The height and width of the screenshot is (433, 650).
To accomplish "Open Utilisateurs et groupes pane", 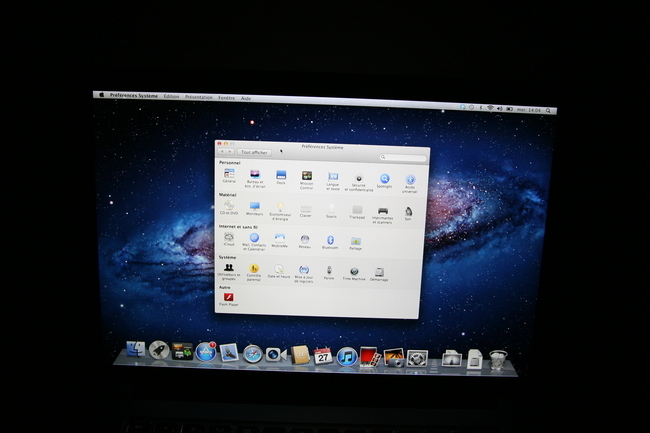I will (x=228, y=272).
